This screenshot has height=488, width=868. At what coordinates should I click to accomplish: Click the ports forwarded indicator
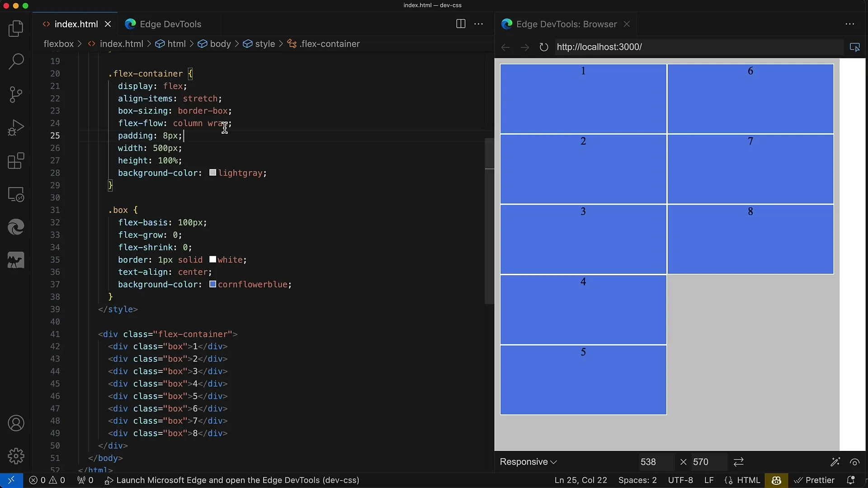tap(85, 480)
